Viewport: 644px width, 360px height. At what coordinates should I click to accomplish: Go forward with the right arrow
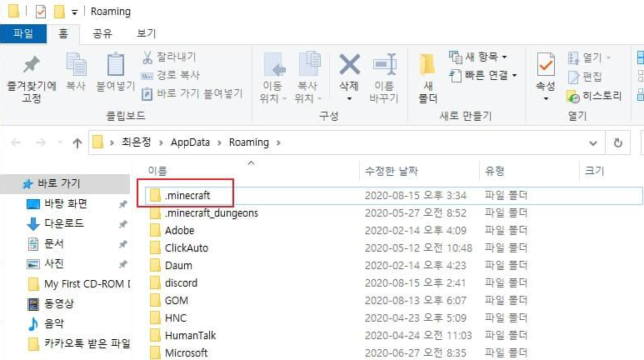pos(40,142)
